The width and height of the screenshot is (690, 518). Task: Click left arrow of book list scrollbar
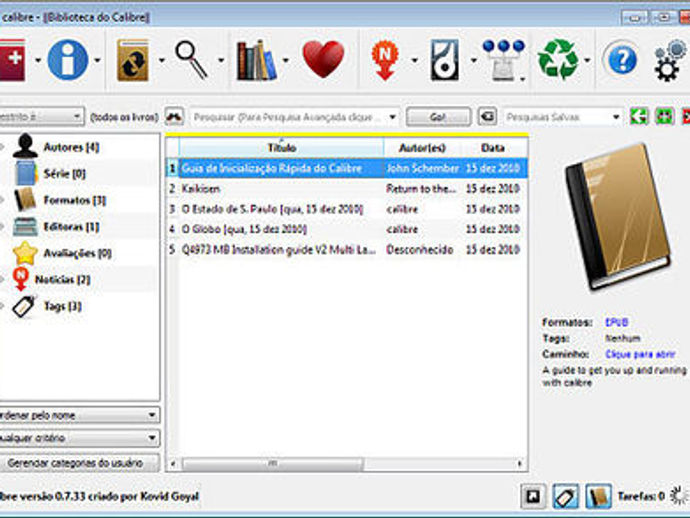pyautogui.click(x=173, y=463)
